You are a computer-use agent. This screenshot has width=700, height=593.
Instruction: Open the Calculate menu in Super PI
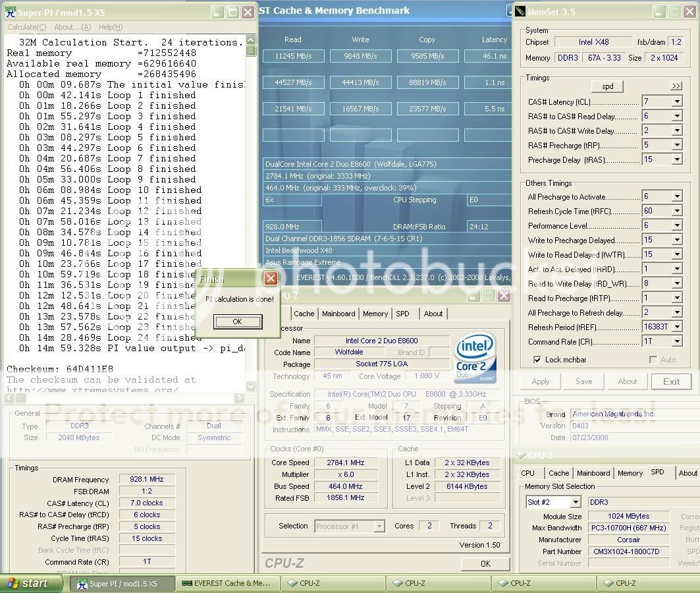(27, 27)
